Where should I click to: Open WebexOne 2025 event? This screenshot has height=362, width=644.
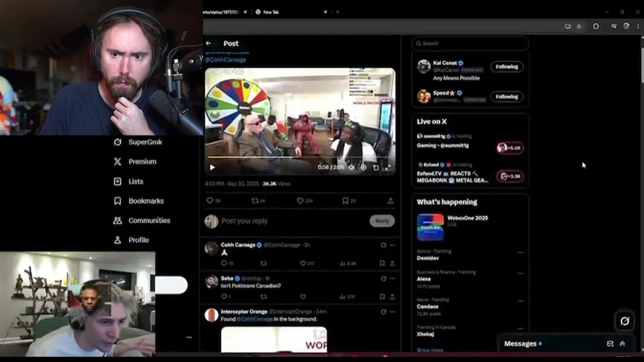pyautogui.click(x=467, y=218)
